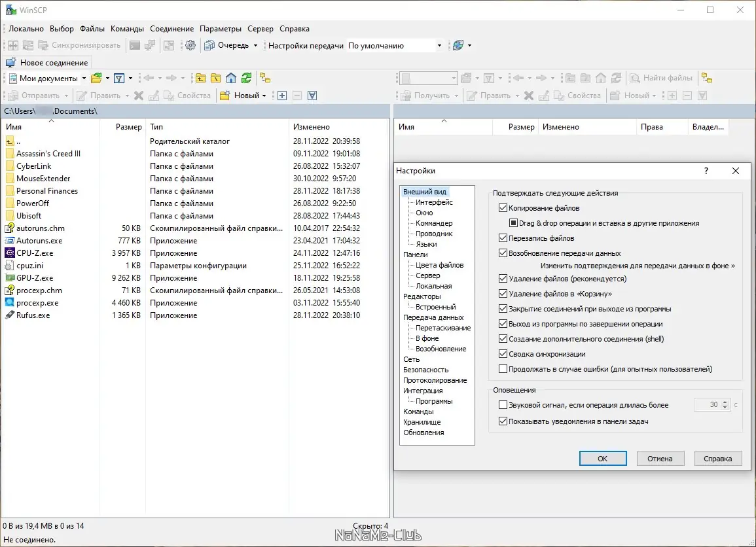
Task: Refresh the local panel with green arrows icon
Action: click(246, 79)
